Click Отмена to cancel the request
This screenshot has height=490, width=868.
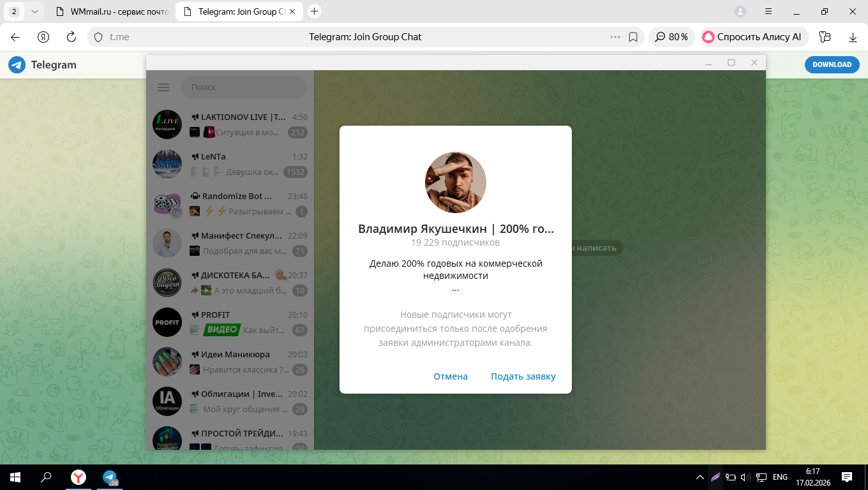[x=451, y=376]
